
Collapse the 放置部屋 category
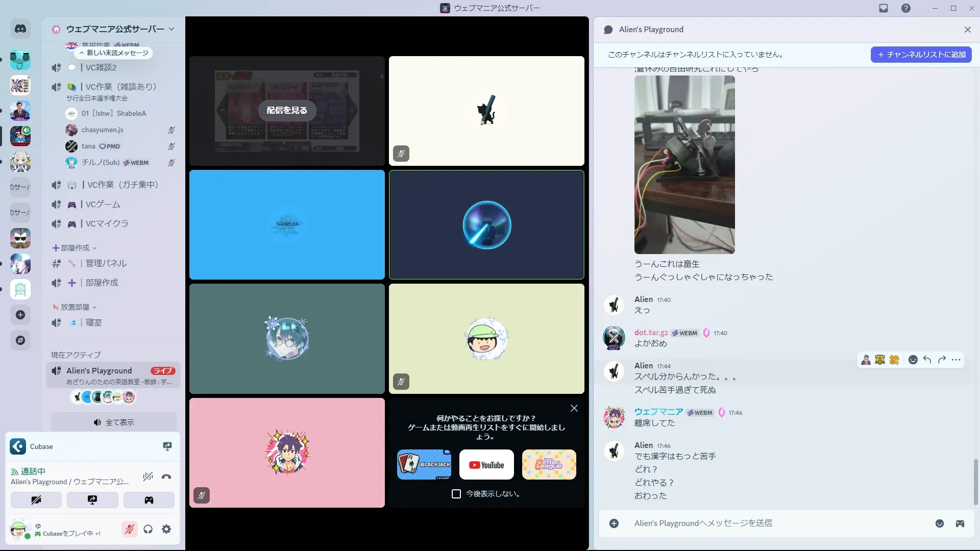pos(75,307)
